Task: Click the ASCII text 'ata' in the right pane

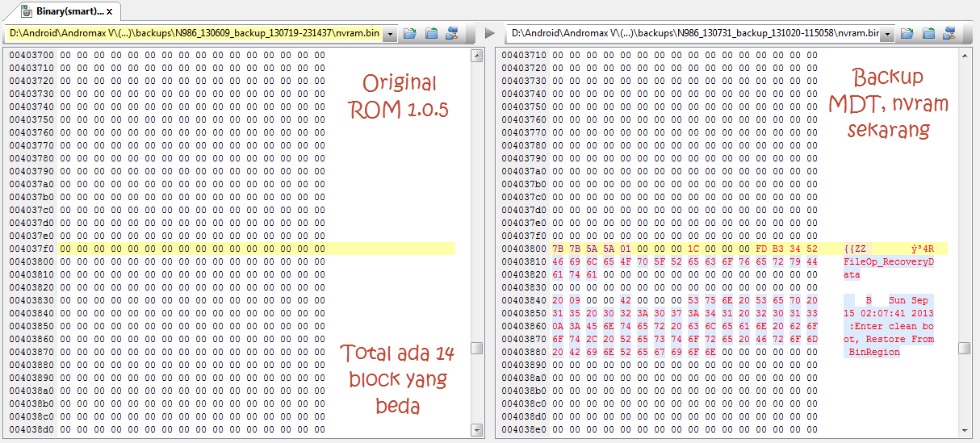Action: 852,274
